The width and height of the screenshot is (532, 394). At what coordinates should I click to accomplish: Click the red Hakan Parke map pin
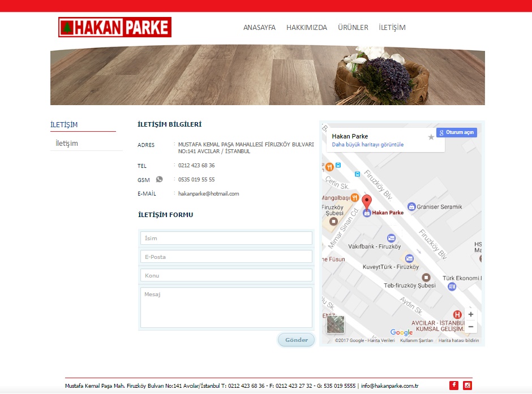tap(367, 202)
